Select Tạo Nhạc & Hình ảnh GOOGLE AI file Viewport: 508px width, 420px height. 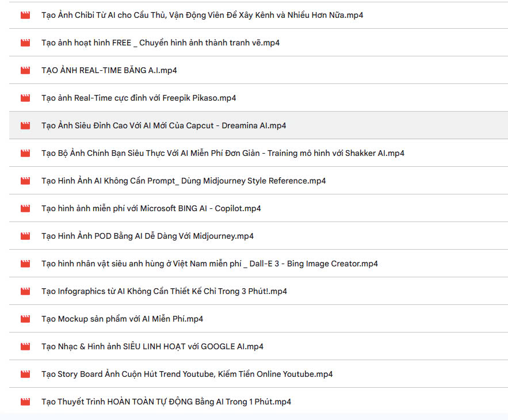(258, 346)
